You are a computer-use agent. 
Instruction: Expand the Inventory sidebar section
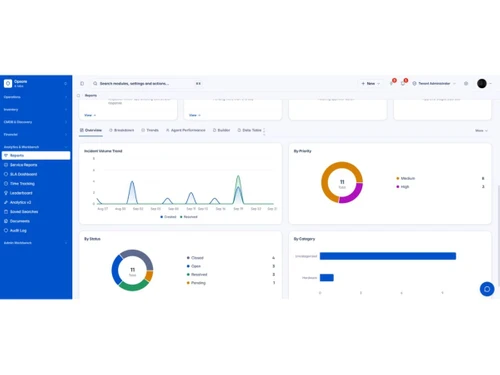pyautogui.click(x=36, y=110)
